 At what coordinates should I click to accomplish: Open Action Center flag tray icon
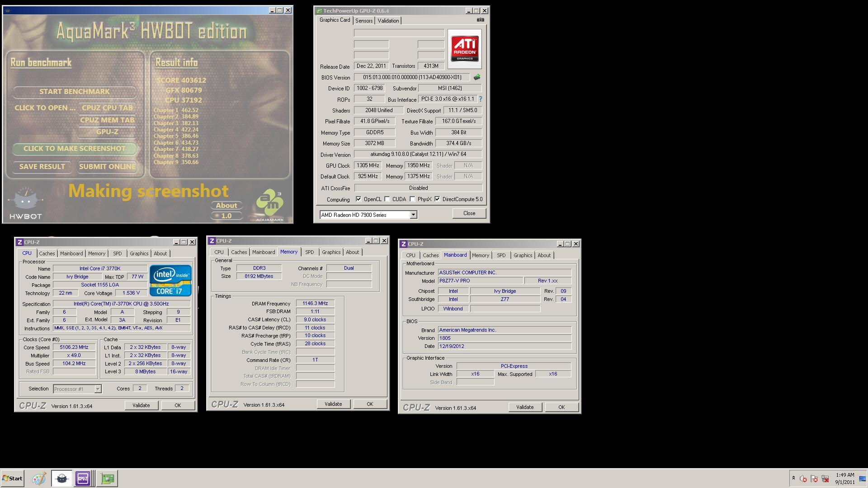(814, 479)
